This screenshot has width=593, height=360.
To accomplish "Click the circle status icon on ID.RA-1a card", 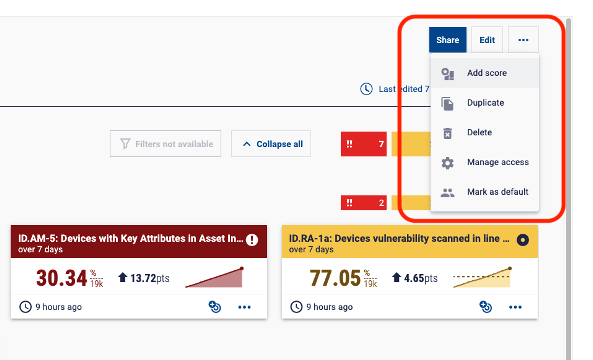I will (523, 239).
